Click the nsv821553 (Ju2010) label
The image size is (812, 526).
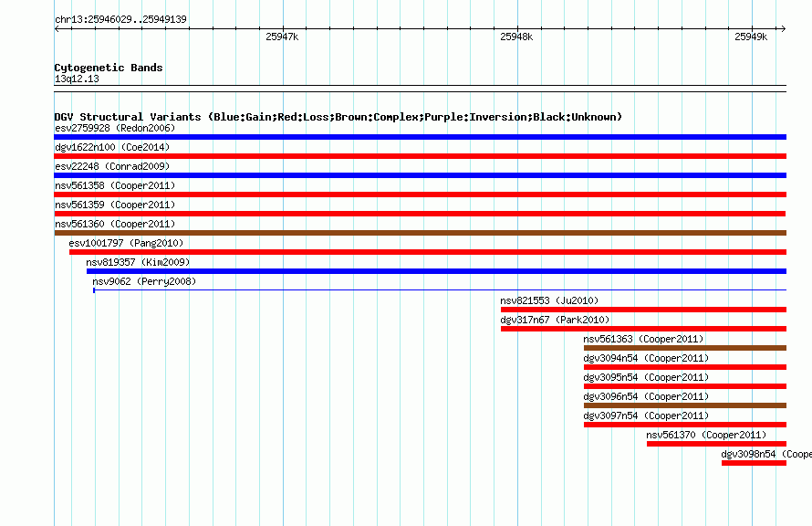(549, 300)
